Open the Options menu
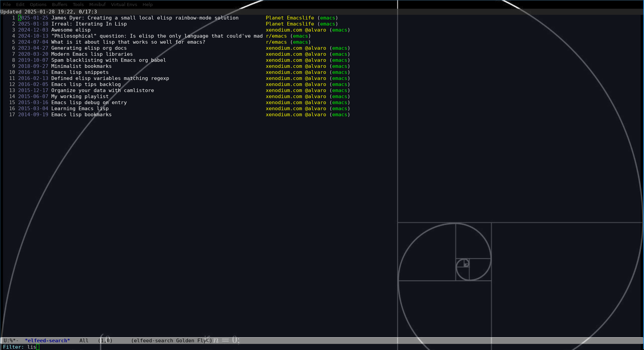Image resolution: width=644 pixels, height=350 pixels. [x=38, y=4]
